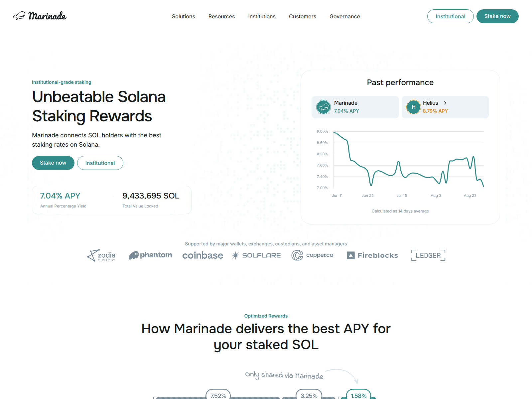This screenshot has width=532, height=399.
Task: Click the Optimized Rewards section label
Action: (x=266, y=316)
